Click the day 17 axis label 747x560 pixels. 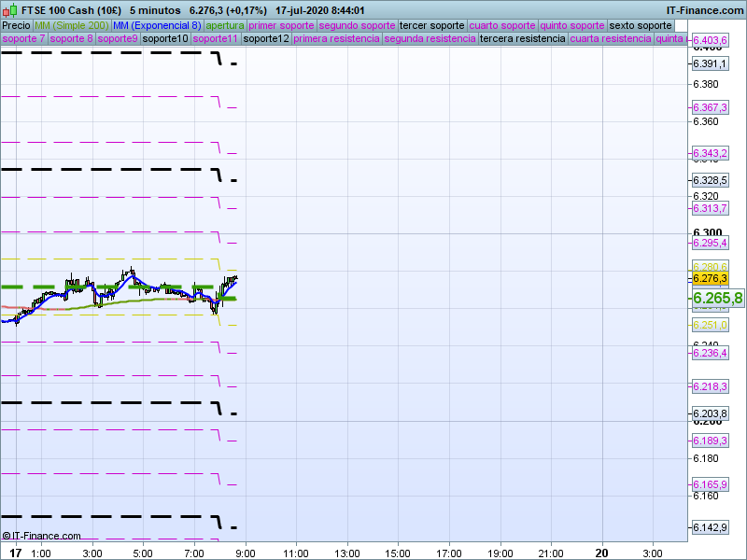16,553
